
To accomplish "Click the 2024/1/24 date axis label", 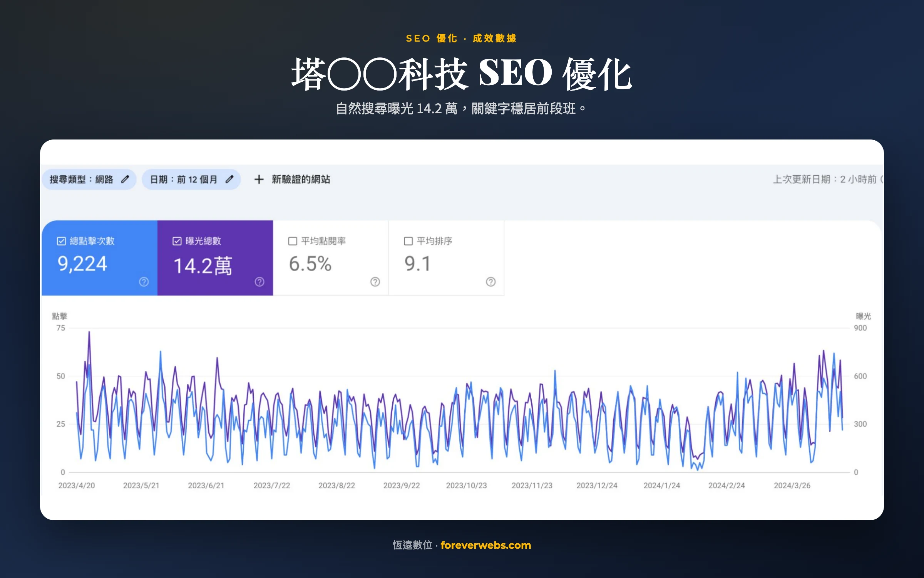I will pos(662,486).
